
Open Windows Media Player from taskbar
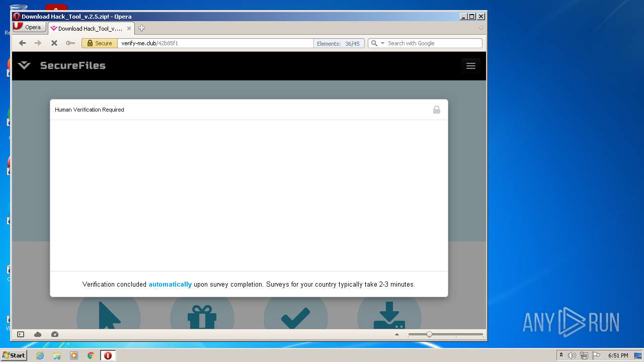[x=74, y=355]
